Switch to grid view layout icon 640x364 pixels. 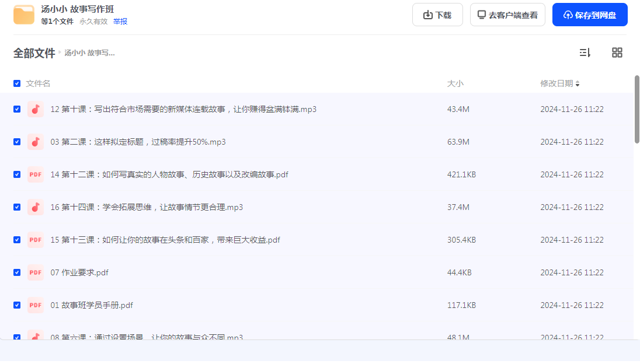point(617,52)
